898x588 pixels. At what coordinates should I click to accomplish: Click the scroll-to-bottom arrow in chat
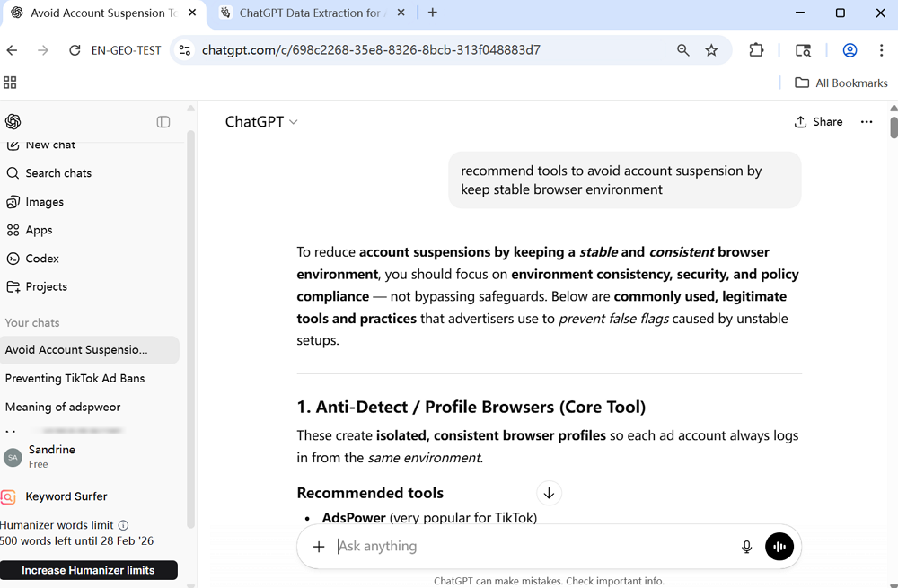point(549,493)
